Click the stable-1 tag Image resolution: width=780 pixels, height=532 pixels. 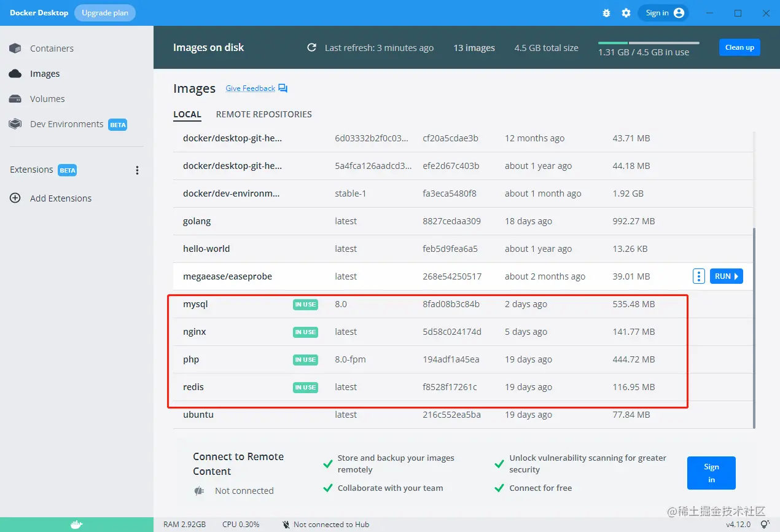click(x=350, y=194)
